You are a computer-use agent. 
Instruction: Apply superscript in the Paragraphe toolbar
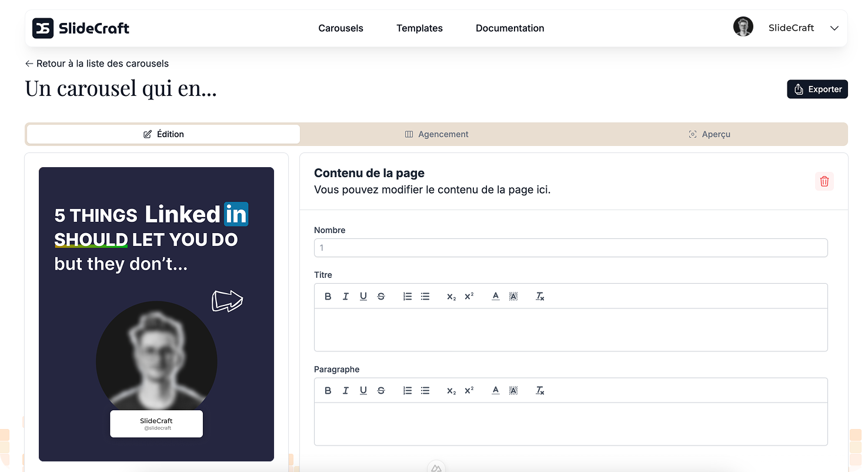pos(469,391)
